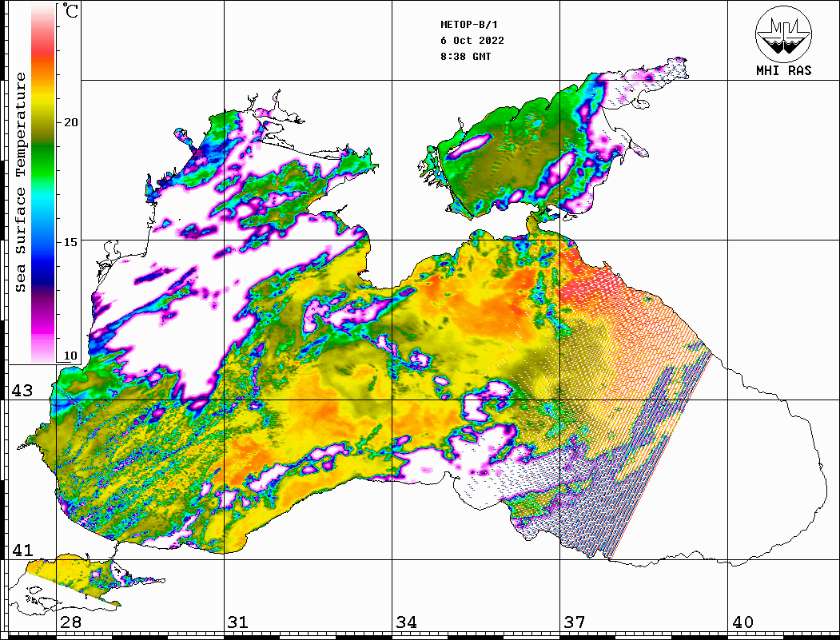Click latitude label '43'

22,391
